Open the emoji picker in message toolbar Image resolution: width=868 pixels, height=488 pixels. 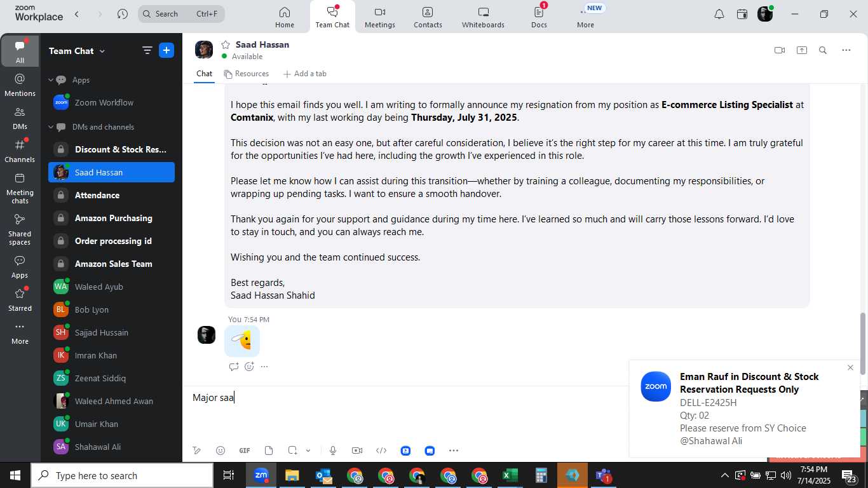point(220,451)
